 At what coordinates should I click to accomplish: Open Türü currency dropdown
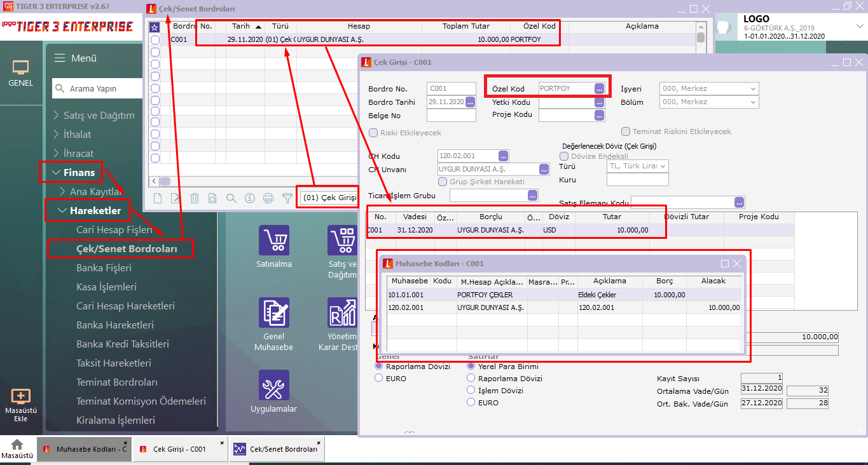[637, 166]
